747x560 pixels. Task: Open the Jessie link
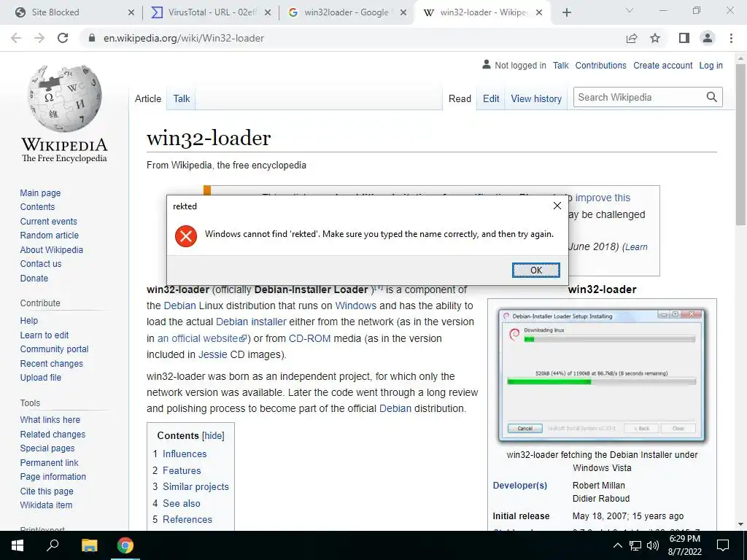pos(212,354)
